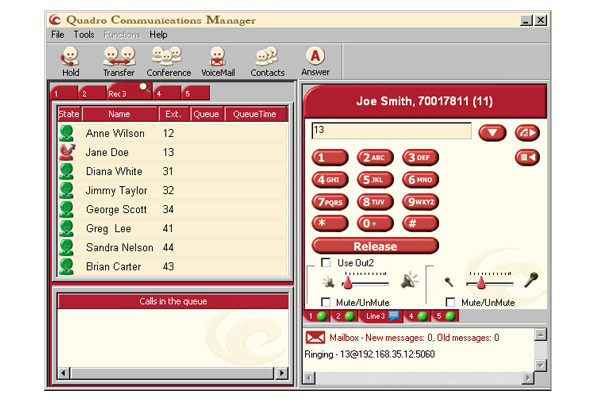Screen dimensions: 600x400
Task: Open the Contacts icon
Action: coord(267,61)
